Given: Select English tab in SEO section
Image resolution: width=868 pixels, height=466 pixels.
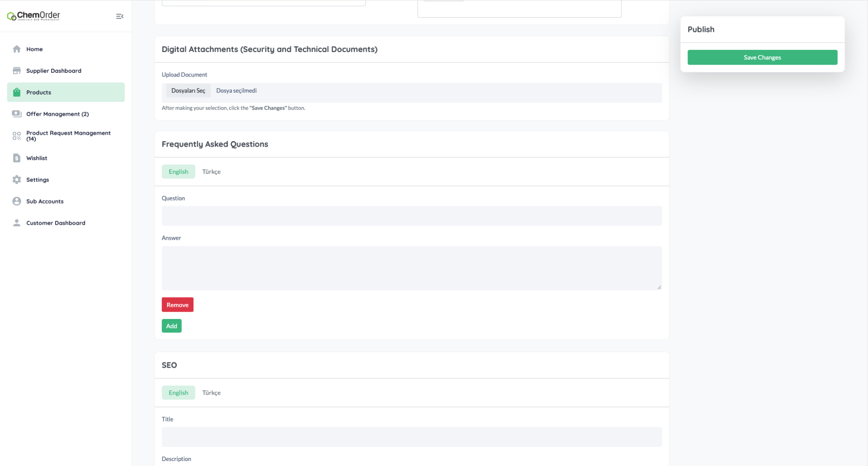Looking at the screenshot, I should [178, 393].
